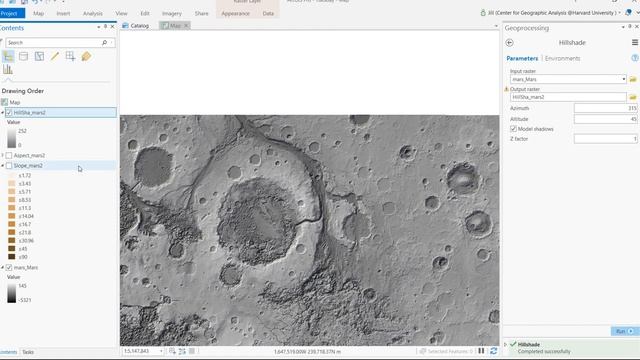Click the Altitude input field

[606, 119]
